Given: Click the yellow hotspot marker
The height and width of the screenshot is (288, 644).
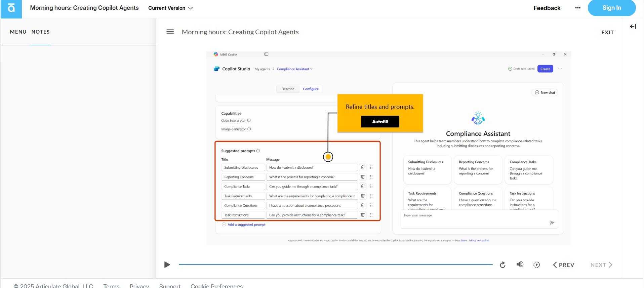Looking at the screenshot, I should click(328, 157).
